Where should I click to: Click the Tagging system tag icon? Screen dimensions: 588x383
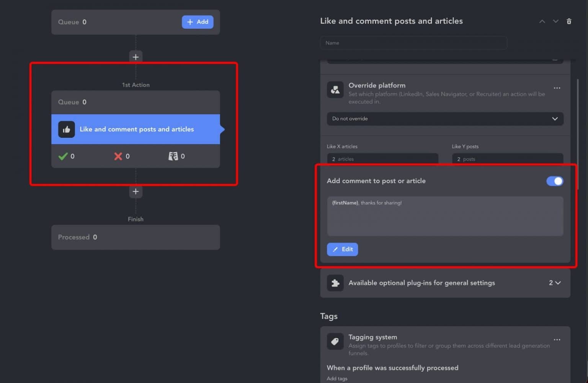pyautogui.click(x=335, y=341)
